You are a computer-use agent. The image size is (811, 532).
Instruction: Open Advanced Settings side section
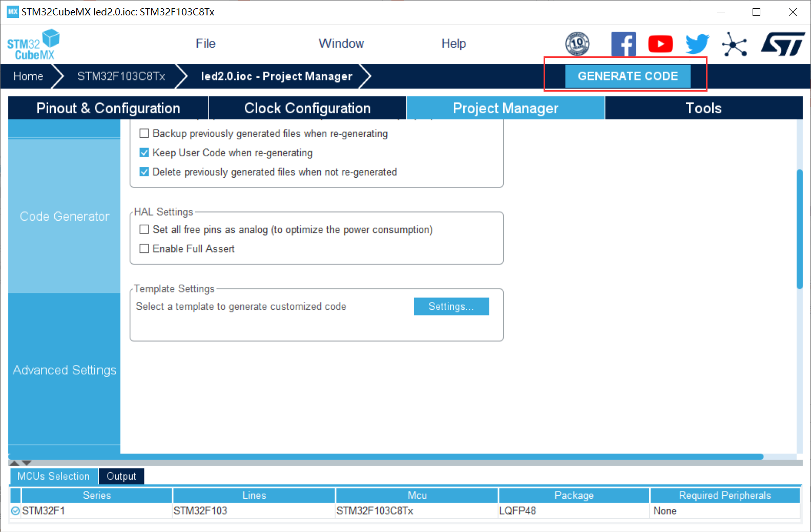point(65,370)
